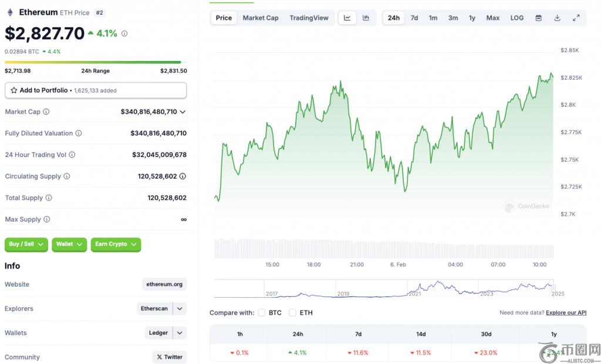Click the info icon beside 4.1% price change
Viewport: 601px width, 364px height.
coord(124,33)
